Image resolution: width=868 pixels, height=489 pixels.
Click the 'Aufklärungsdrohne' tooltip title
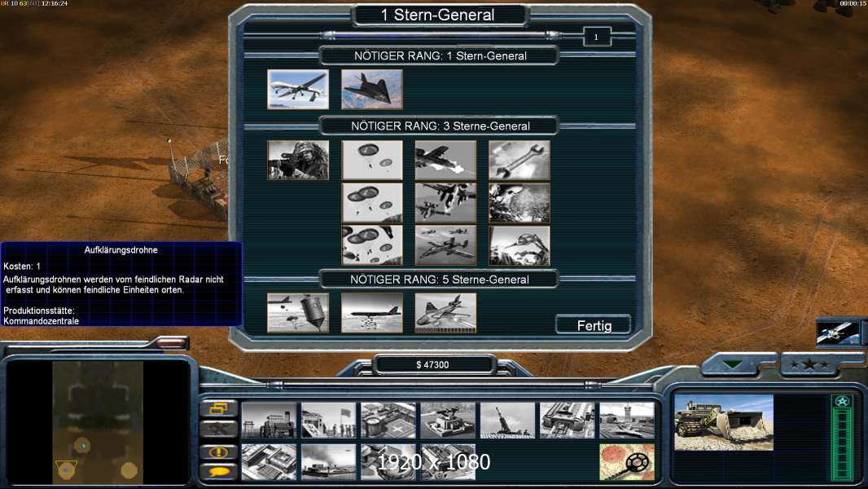coord(121,249)
